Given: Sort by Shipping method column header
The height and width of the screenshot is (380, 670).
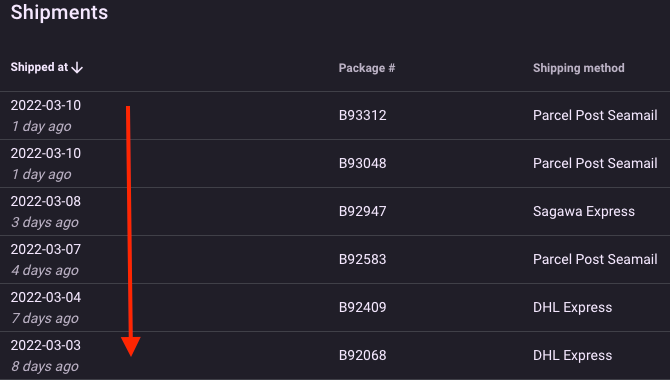Looking at the screenshot, I should point(579,68).
